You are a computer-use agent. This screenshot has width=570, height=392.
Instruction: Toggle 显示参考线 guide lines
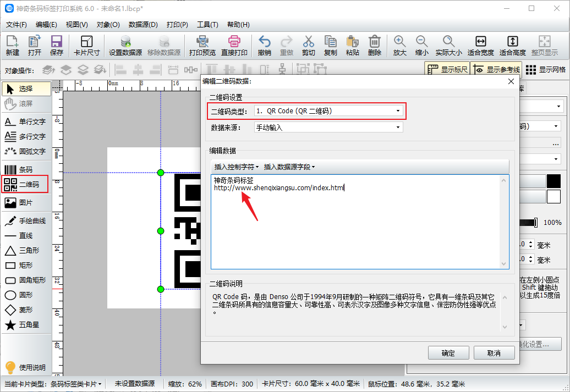pyautogui.click(x=497, y=69)
